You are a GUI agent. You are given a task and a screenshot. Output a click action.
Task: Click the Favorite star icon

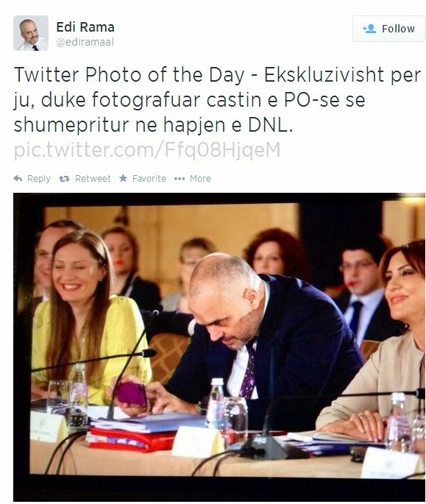click(123, 178)
